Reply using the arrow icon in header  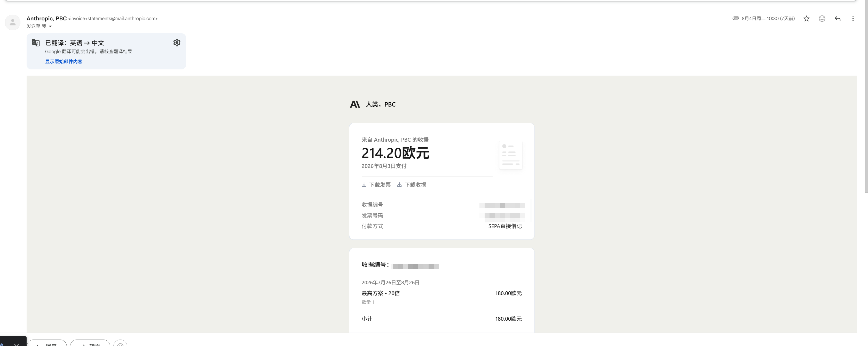pyautogui.click(x=837, y=19)
